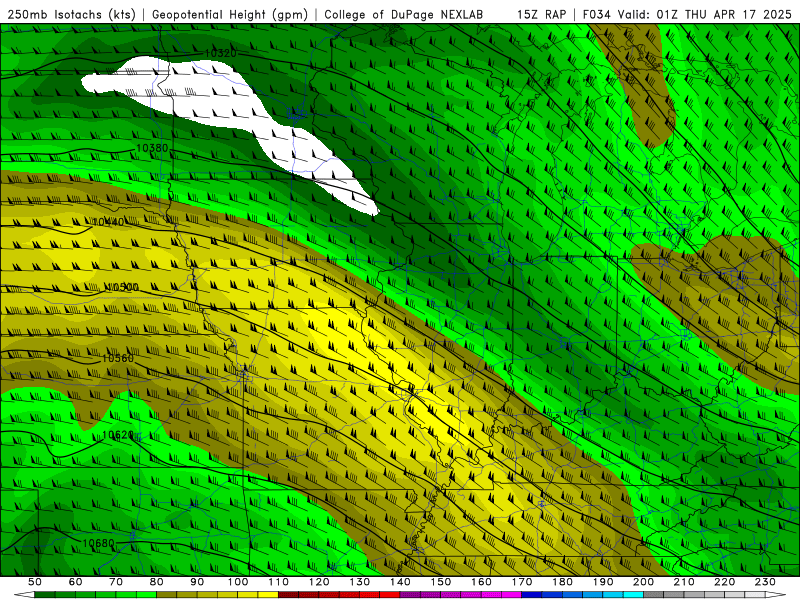Click the 160 value on the color scale
This screenshot has width=800, height=600.
click(x=481, y=582)
